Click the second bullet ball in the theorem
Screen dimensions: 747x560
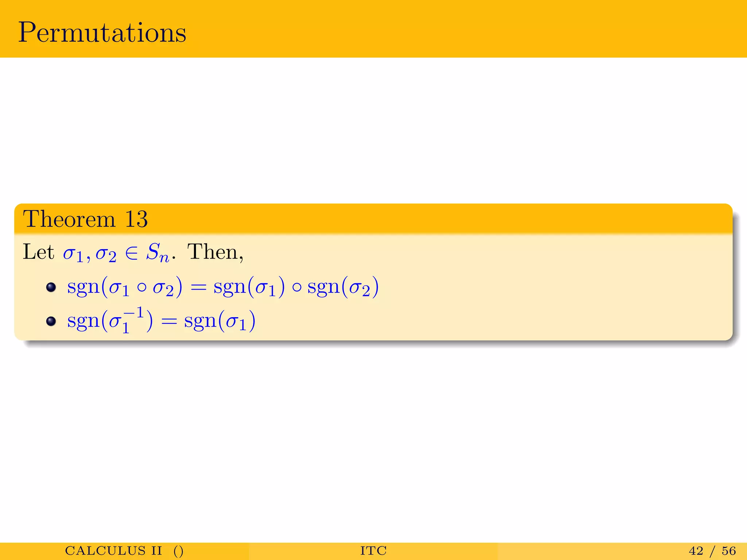coord(51,321)
